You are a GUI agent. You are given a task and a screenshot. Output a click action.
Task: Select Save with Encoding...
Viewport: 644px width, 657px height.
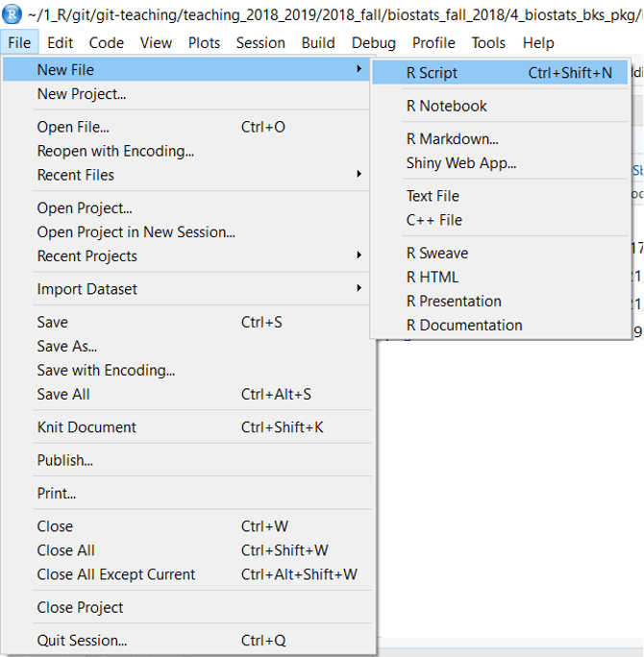coord(186,370)
